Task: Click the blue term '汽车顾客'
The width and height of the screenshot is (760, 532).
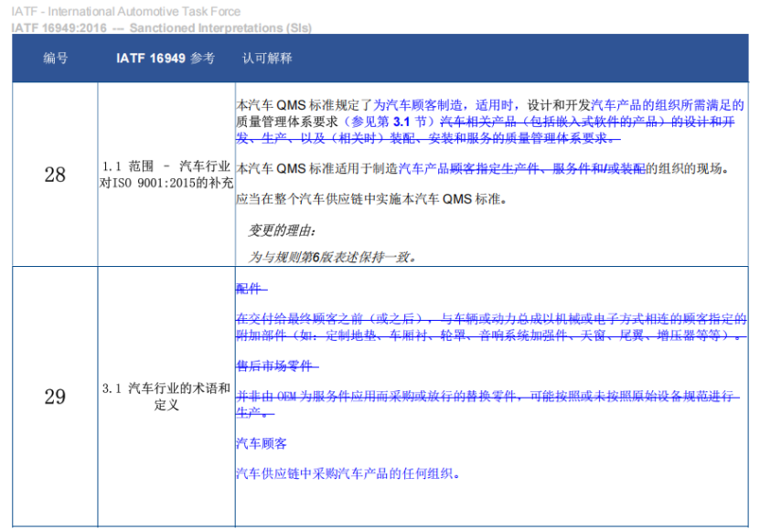Action: [x=262, y=443]
